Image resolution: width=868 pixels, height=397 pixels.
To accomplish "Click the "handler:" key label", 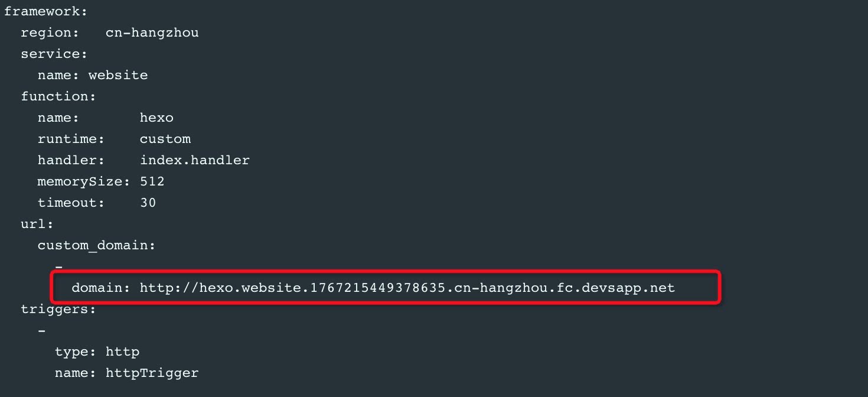I will [71, 160].
